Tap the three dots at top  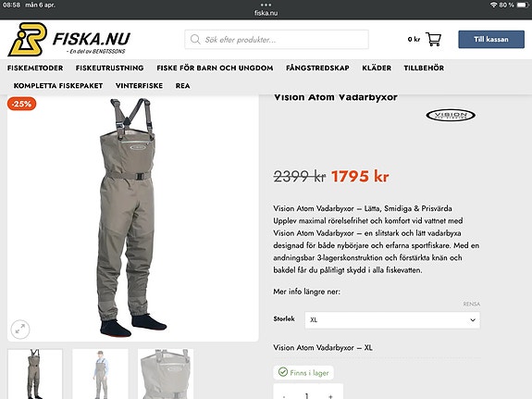[x=266, y=5]
